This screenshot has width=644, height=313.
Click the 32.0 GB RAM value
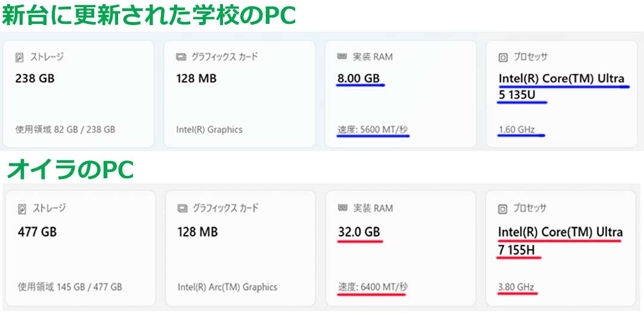359,231
